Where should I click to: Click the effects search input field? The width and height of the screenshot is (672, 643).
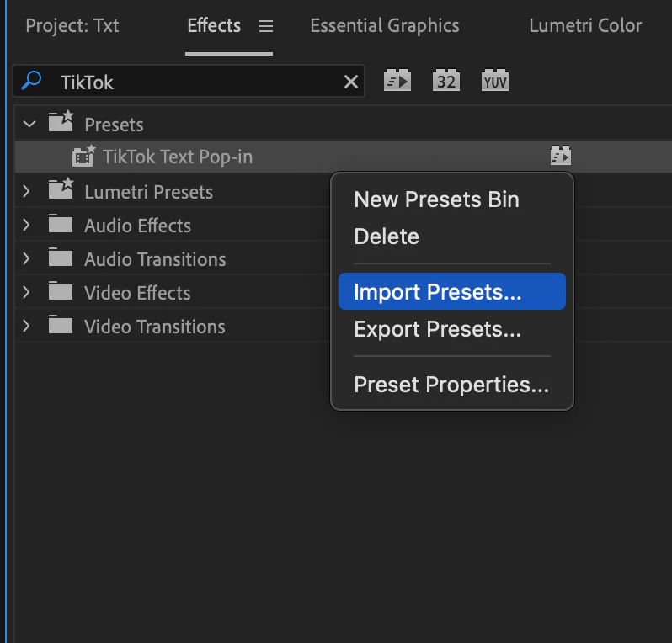(x=194, y=82)
